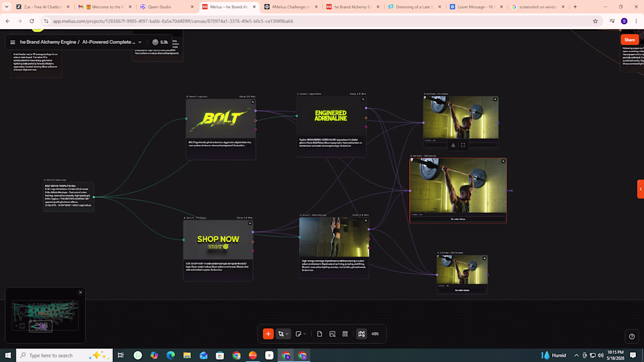Image resolution: width=644 pixels, height=362 pixels.
Task: Open WhatsApp from the taskbar
Action: tap(138, 355)
